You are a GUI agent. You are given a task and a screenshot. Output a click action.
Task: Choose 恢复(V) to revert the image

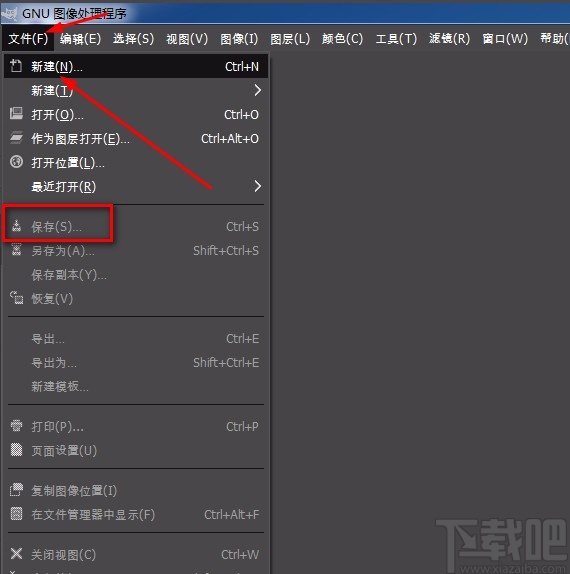click(x=136, y=299)
